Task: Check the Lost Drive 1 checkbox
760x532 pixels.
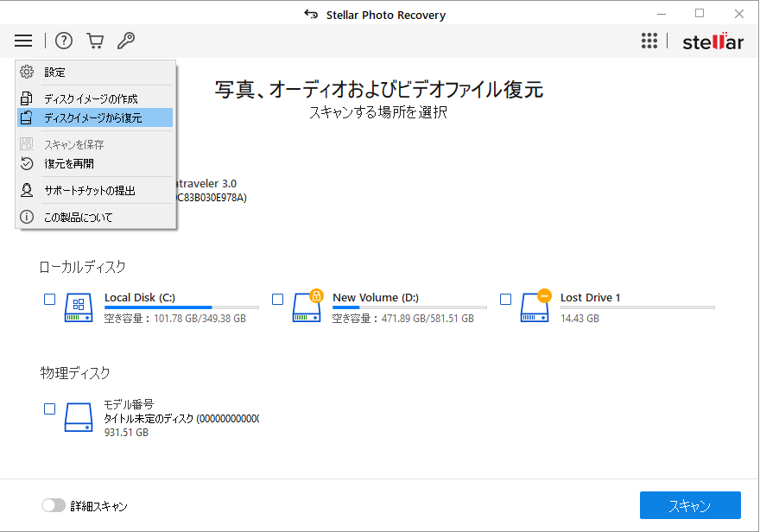Action: (x=505, y=299)
